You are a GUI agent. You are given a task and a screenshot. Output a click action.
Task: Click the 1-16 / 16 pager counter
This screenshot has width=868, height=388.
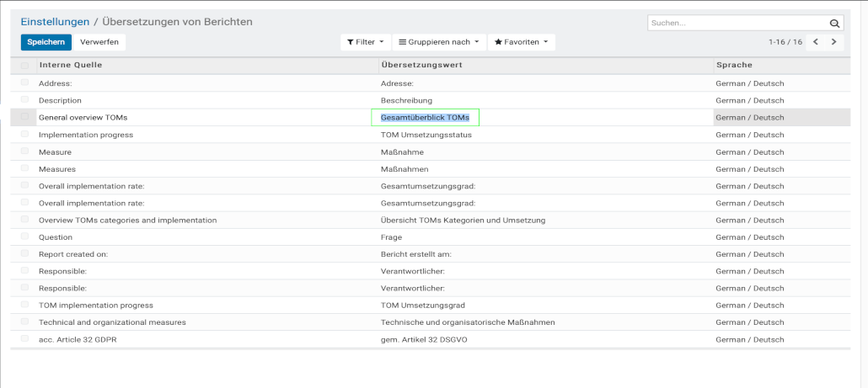[785, 41]
